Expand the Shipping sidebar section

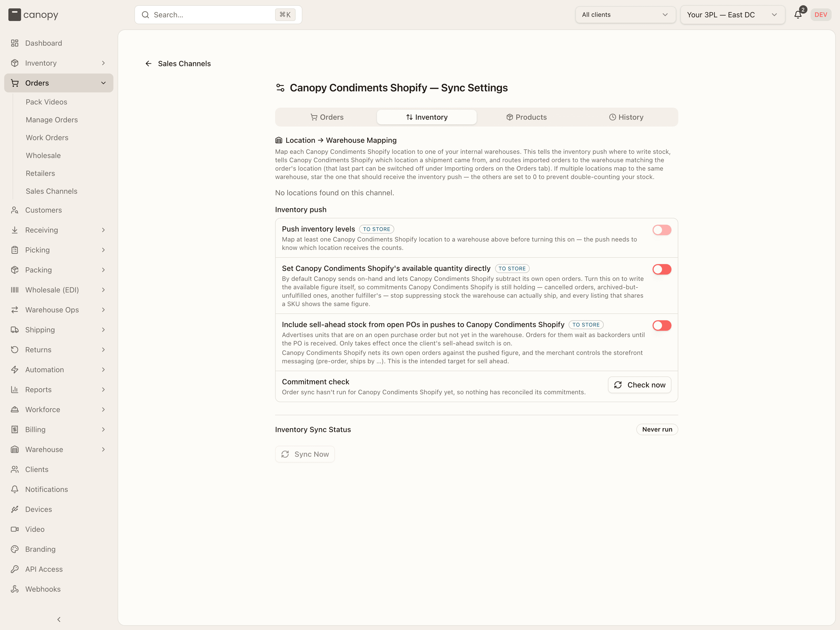pyautogui.click(x=59, y=330)
